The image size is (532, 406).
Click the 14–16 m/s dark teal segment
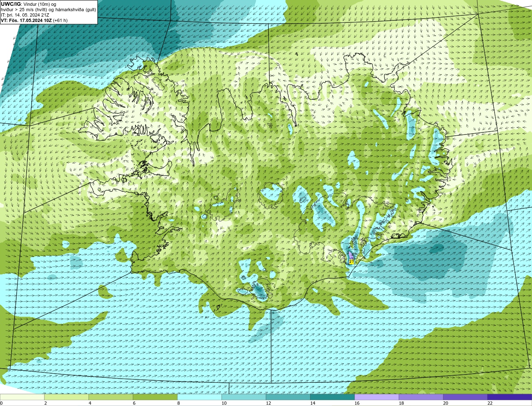[332, 397]
